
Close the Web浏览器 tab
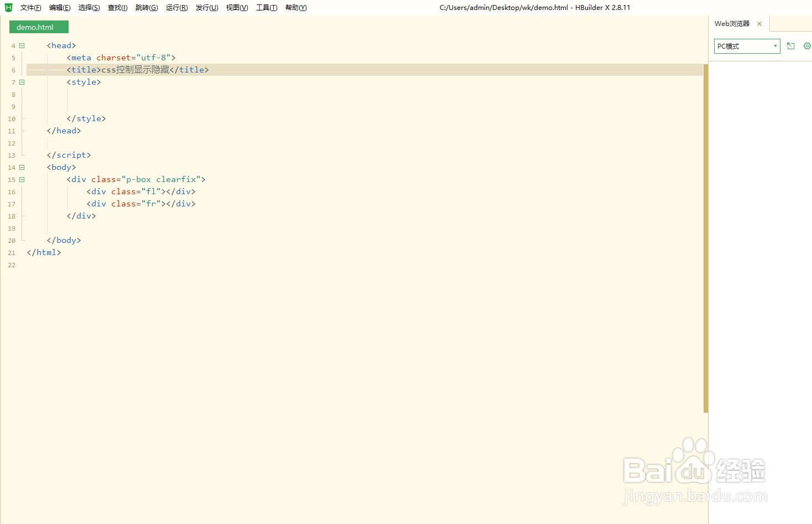[x=759, y=24]
